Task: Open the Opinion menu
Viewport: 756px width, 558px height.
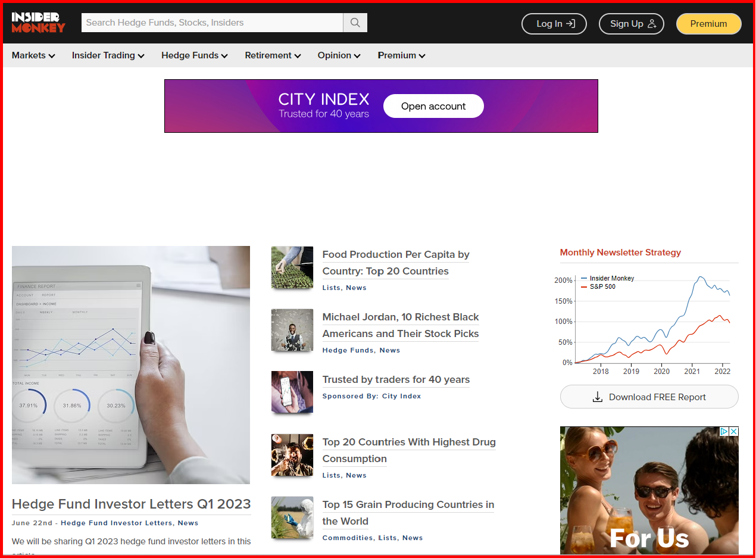Action: coord(339,55)
